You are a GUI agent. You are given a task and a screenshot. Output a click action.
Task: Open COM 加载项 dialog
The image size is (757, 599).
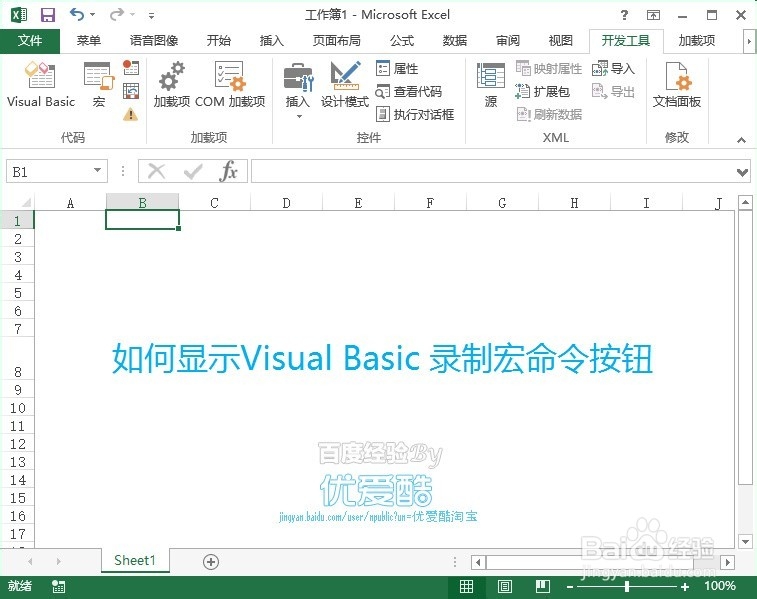(x=230, y=84)
